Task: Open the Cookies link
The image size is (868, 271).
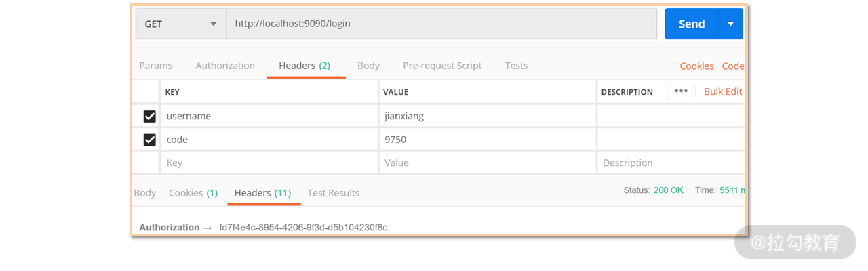Action: pos(696,66)
